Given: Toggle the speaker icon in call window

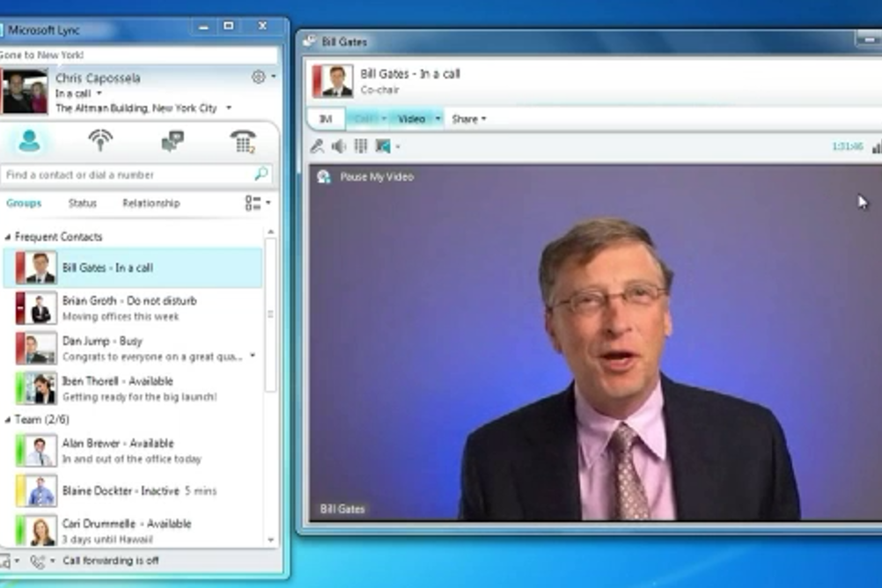Looking at the screenshot, I should tap(339, 146).
